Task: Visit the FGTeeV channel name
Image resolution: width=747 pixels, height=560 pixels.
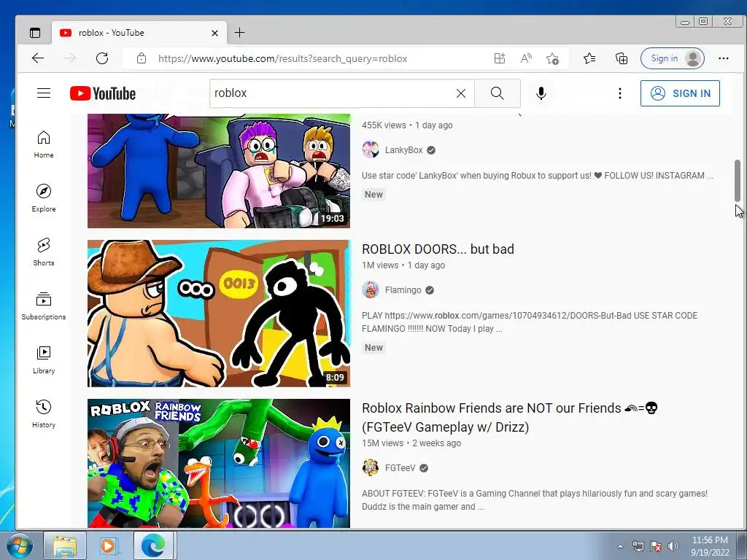Action: point(400,468)
